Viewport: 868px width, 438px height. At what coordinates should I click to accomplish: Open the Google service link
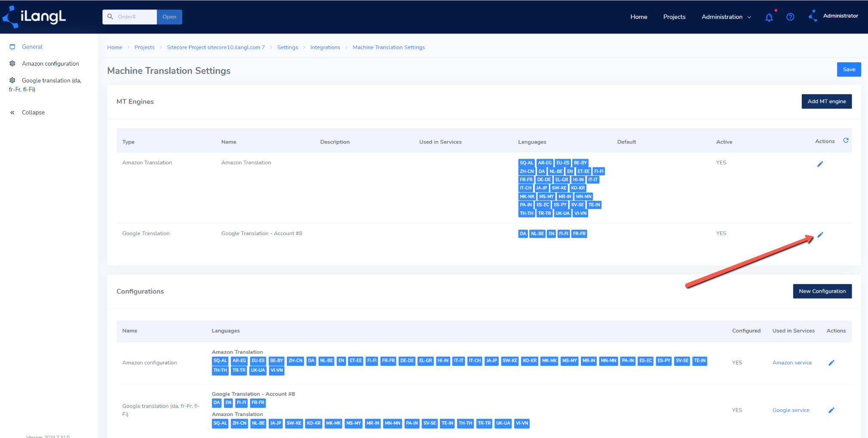791,410
